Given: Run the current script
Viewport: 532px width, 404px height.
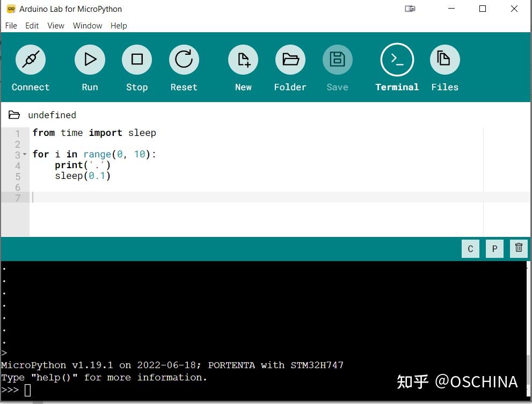Looking at the screenshot, I should (x=90, y=60).
